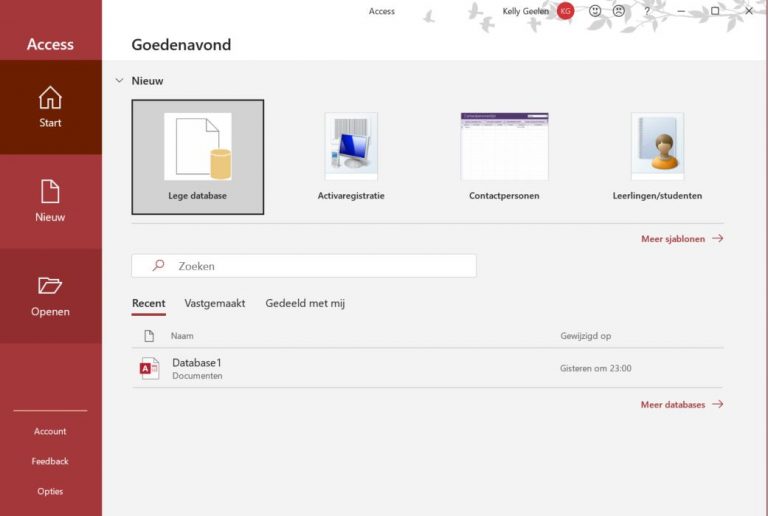The height and width of the screenshot is (516, 768).
Task: Close the Access window
Action: click(x=749, y=11)
